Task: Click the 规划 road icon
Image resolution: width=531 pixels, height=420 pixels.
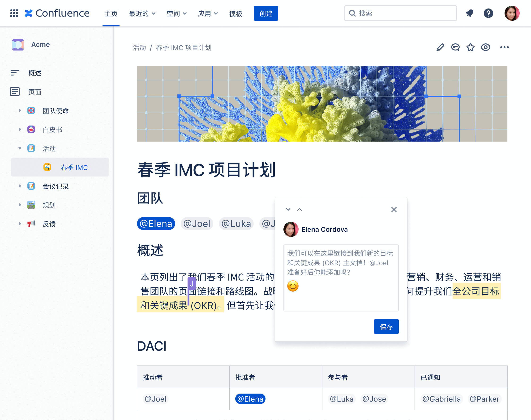Action: coord(31,205)
